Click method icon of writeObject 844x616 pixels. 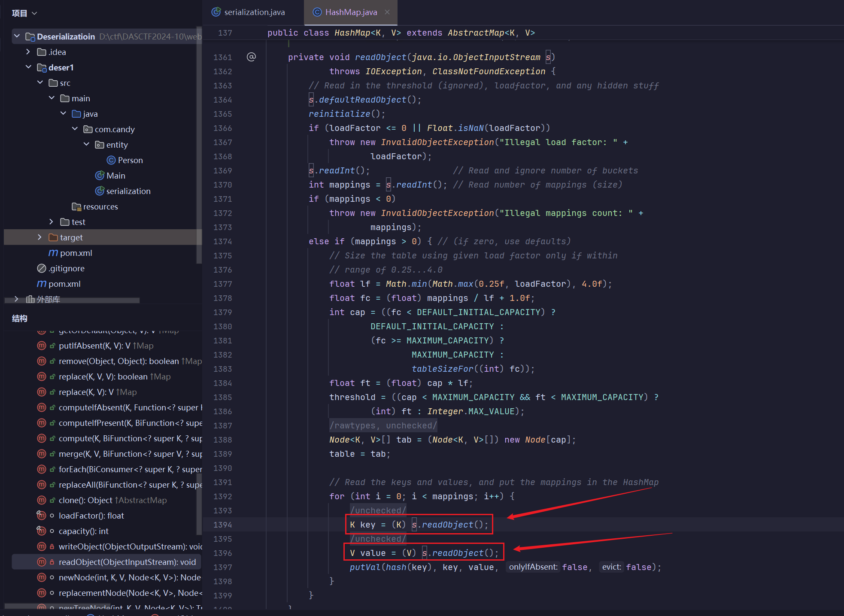coord(42,546)
